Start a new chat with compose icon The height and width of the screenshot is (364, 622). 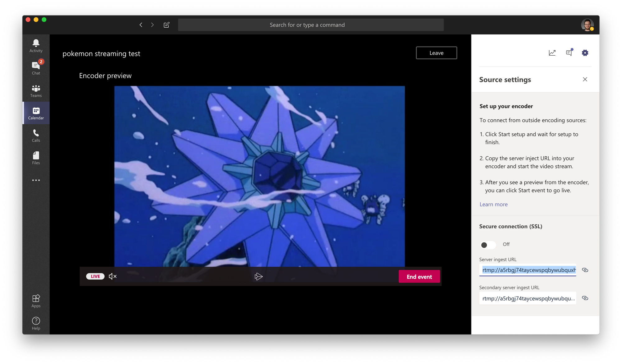click(x=167, y=25)
